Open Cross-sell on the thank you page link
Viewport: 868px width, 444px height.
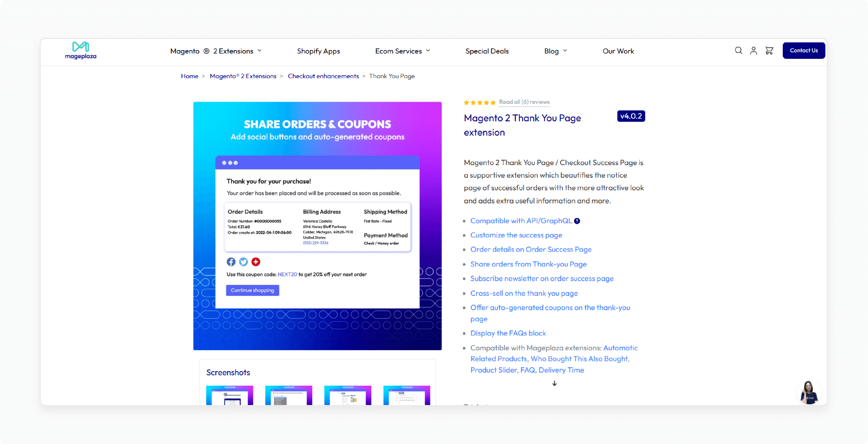coord(524,293)
